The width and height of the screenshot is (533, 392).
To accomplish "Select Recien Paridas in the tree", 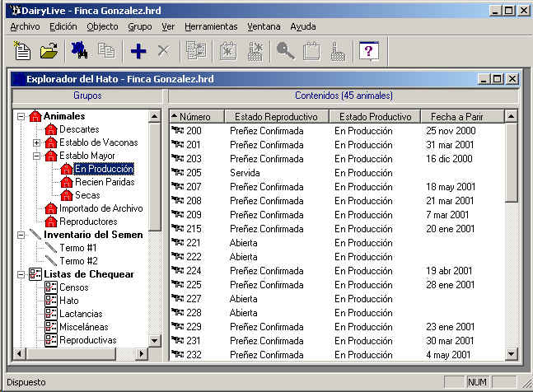I will click(x=104, y=182).
